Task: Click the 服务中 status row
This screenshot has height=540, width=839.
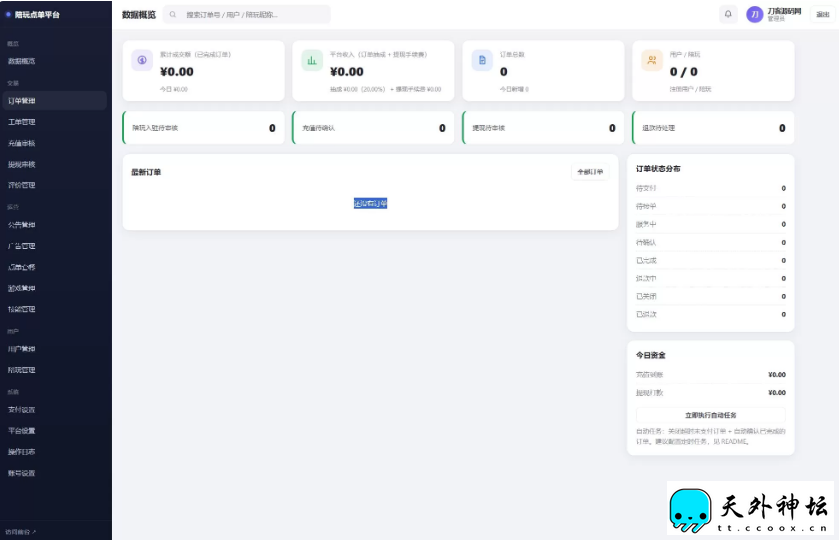Action: 711,224
